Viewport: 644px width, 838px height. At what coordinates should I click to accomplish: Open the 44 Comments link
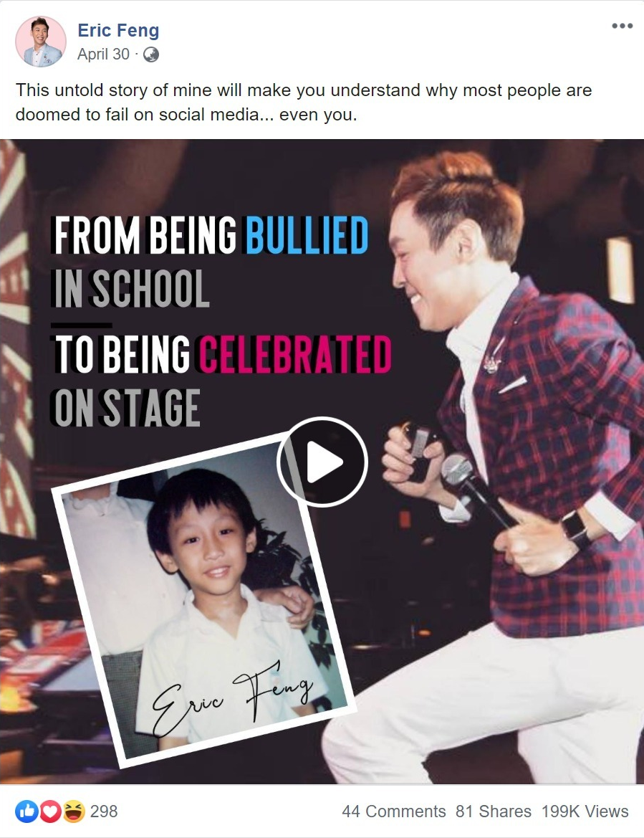(x=393, y=811)
